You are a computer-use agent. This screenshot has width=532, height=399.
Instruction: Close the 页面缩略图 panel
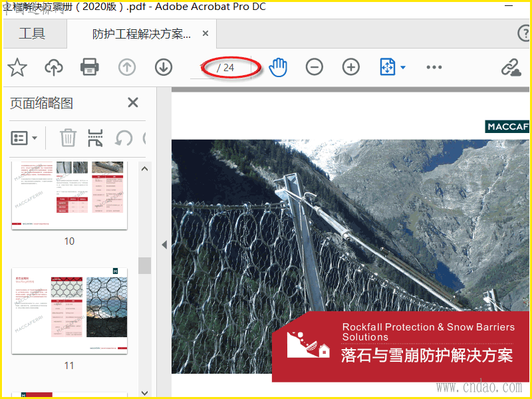coord(133,102)
